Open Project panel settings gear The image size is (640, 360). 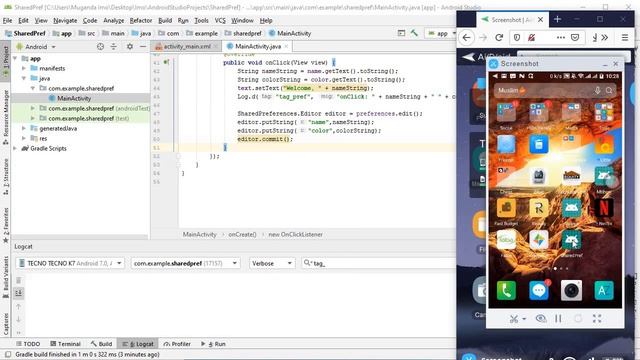click(130, 47)
